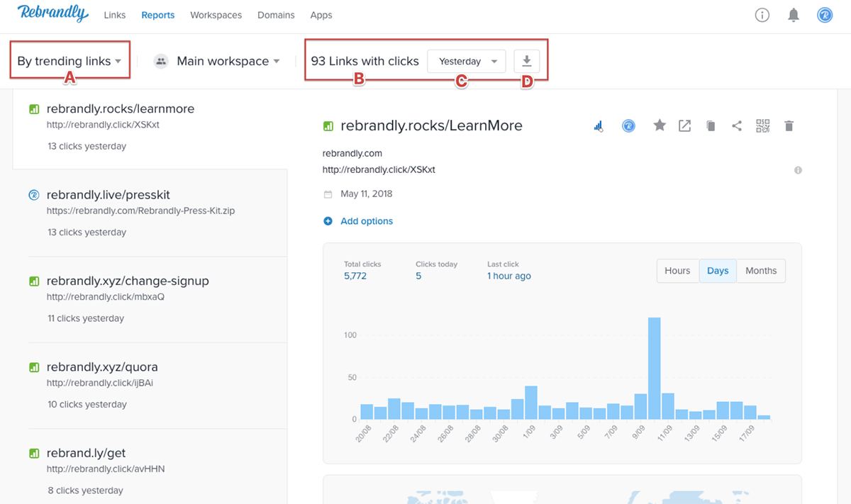Viewport: 851px width, 504px height.
Task: Open the account avatar menu
Action: [x=825, y=15]
